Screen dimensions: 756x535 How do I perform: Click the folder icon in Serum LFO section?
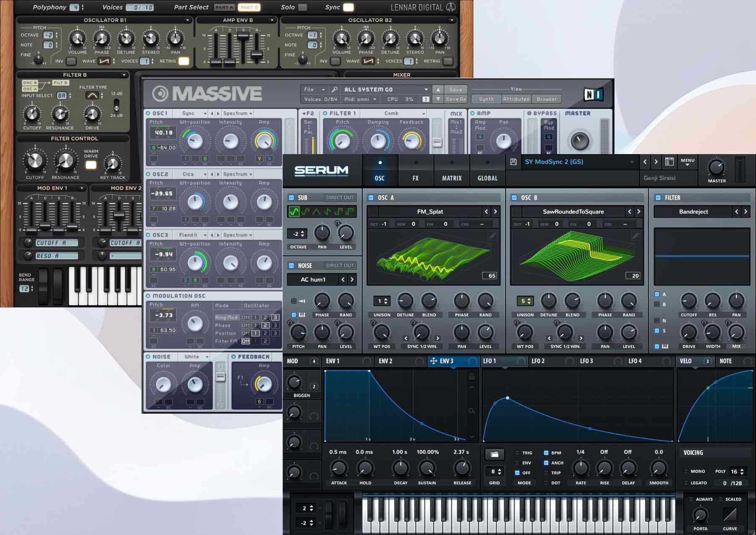[x=494, y=454]
